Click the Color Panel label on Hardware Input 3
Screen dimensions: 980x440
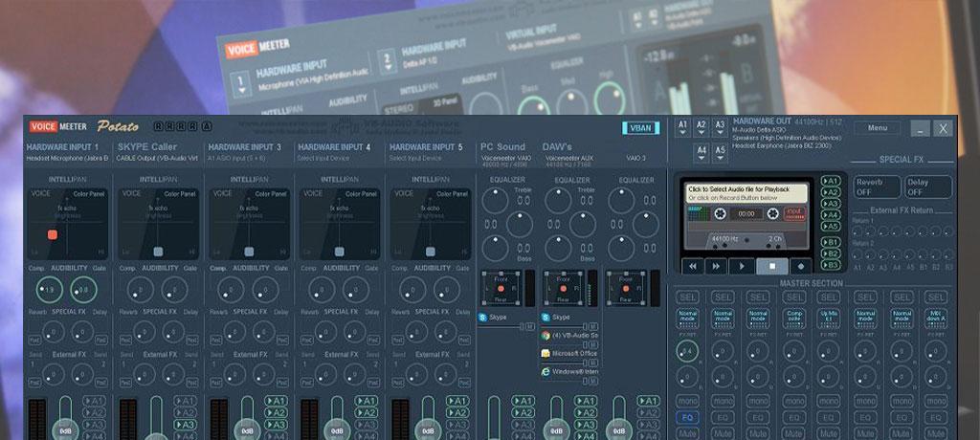(x=270, y=194)
